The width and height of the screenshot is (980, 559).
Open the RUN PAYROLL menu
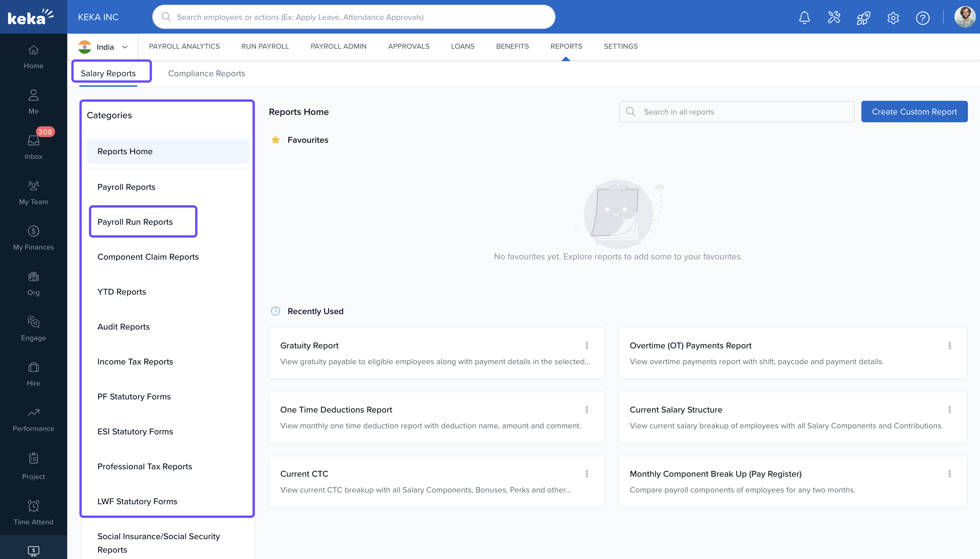(x=264, y=46)
